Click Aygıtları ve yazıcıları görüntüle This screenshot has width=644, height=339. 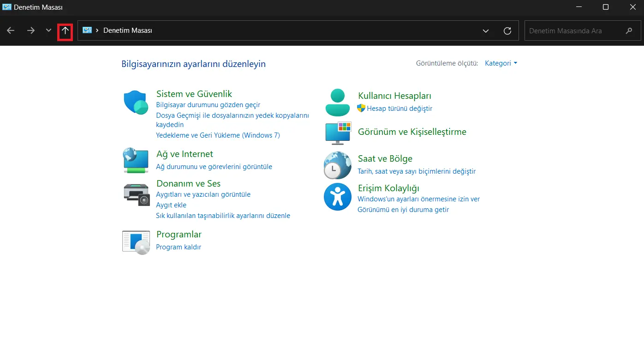tap(203, 194)
